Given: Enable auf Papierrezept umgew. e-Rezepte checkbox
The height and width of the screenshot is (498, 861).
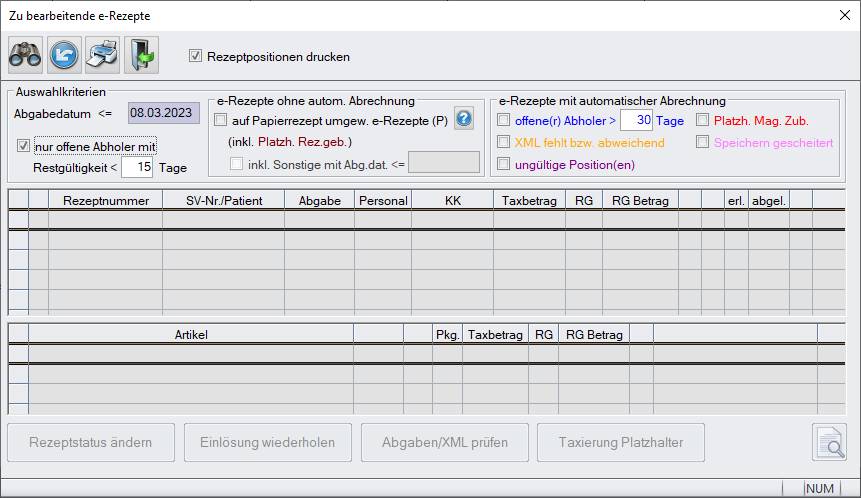Looking at the screenshot, I should pyautogui.click(x=222, y=120).
